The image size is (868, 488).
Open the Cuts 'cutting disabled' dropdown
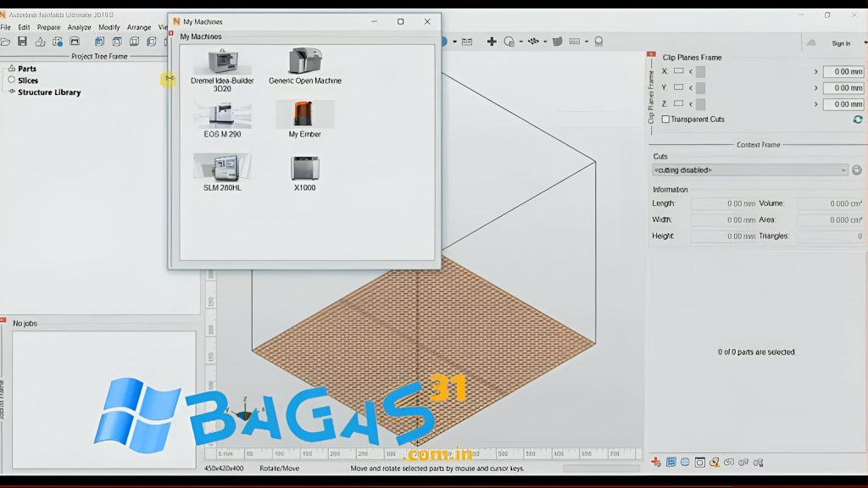click(749, 169)
